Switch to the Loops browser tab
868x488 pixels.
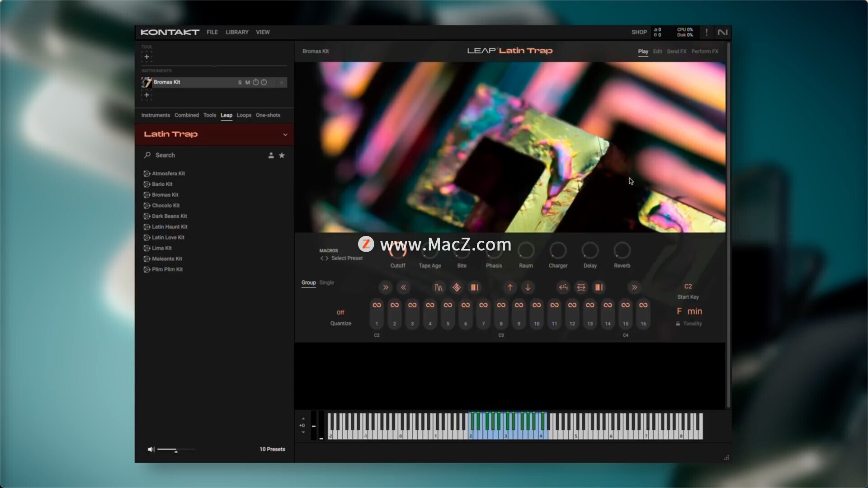tap(244, 115)
